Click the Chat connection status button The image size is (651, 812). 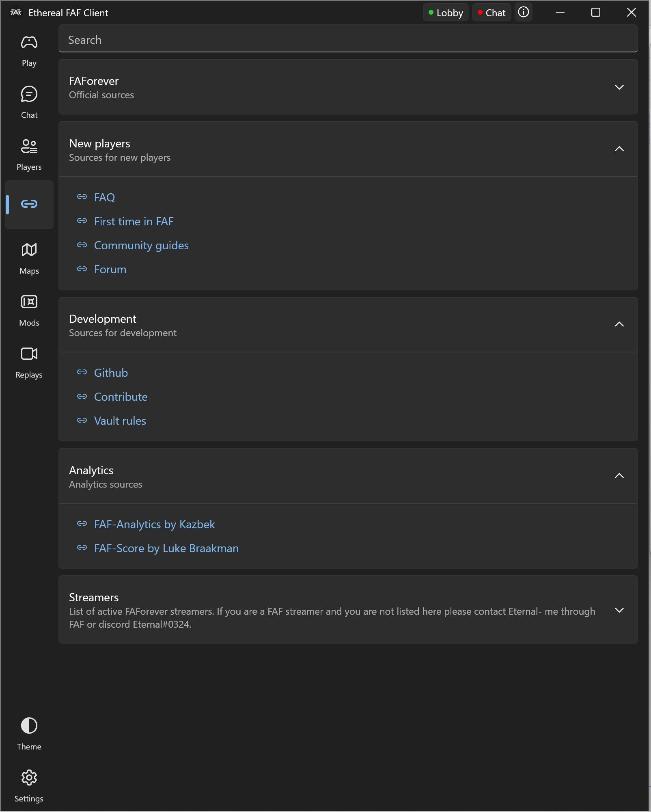click(491, 13)
